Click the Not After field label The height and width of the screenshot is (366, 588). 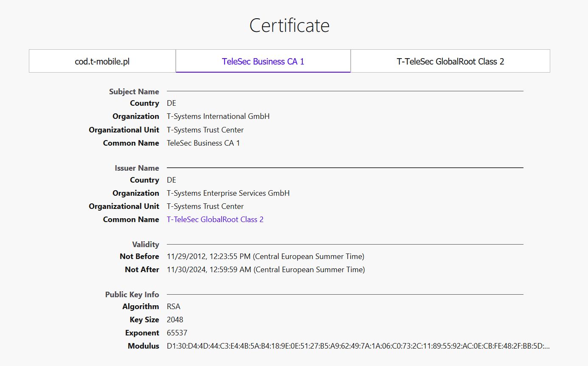(142, 270)
